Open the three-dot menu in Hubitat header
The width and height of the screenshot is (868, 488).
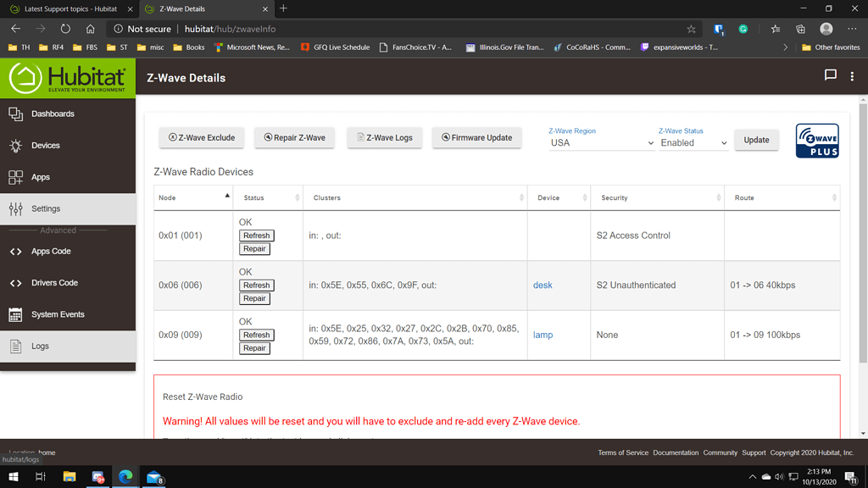tap(852, 77)
